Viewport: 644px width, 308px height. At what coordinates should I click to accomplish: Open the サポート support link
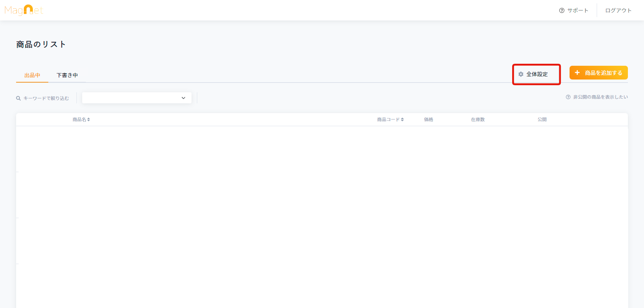tap(578, 10)
